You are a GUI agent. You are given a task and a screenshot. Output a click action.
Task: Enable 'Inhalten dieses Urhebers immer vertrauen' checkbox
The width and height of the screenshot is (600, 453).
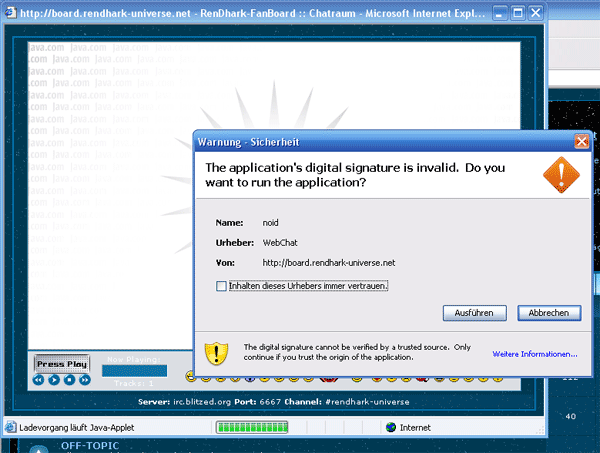222,286
